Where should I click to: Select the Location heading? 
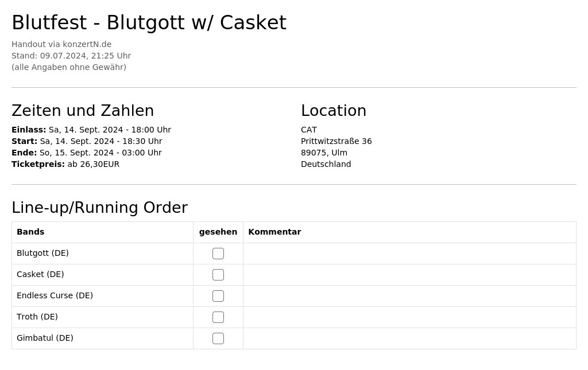(x=334, y=111)
